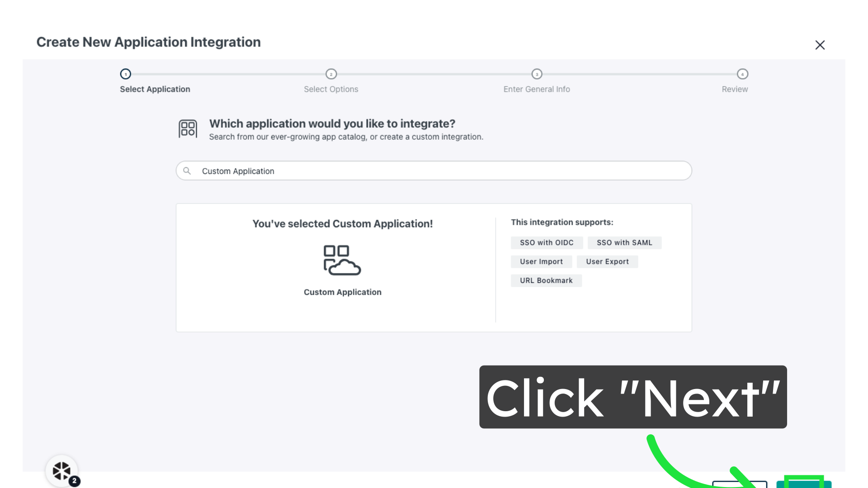Image resolution: width=868 pixels, height=488 pixels.
Task: Click the User Export tag
Action: pos(607,262)
